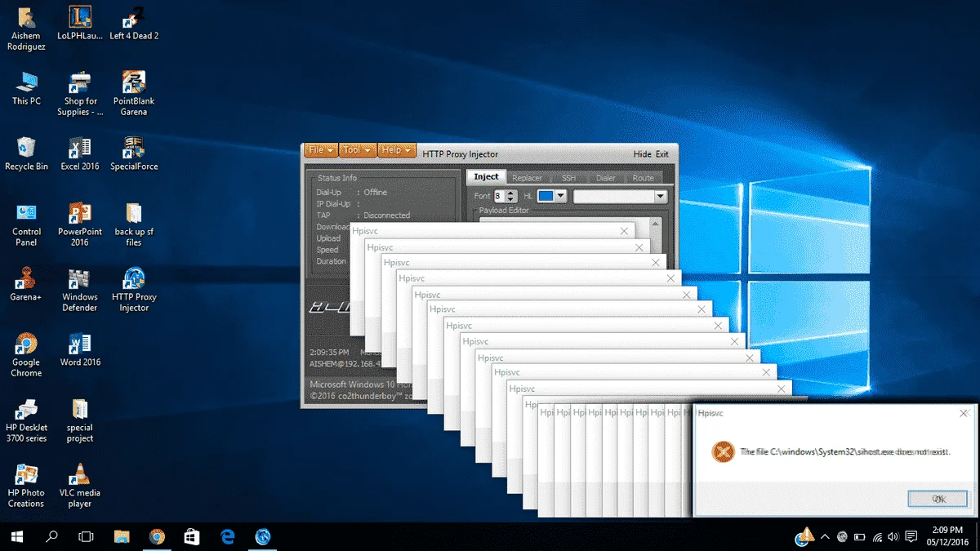Screen dimensions: 980x551
Task: Open the Windows Start menu
Action: tap(16, 536)
